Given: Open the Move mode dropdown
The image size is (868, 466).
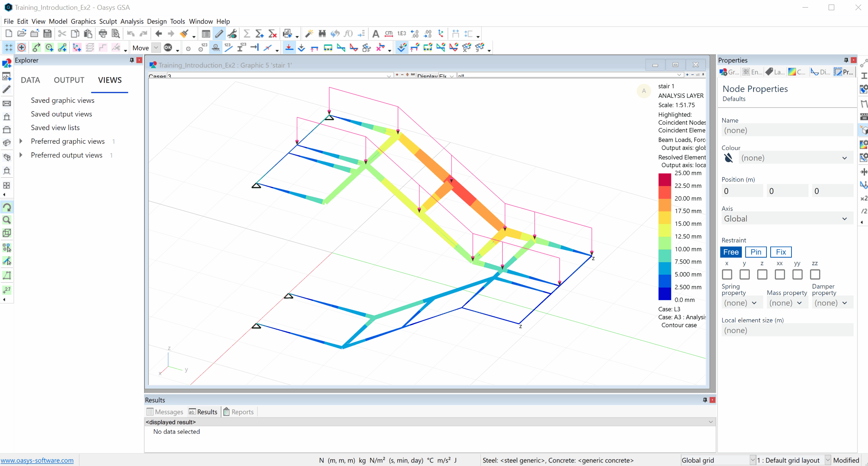Looking at the screenshot, I should click(x=156, y=48).
